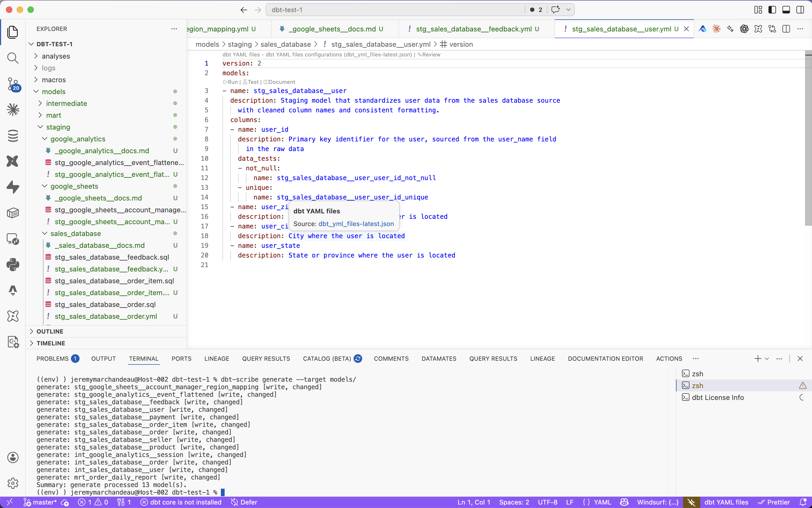Click the Azure icon in editor toolbar
812x508 pixels.
(702, 29)
